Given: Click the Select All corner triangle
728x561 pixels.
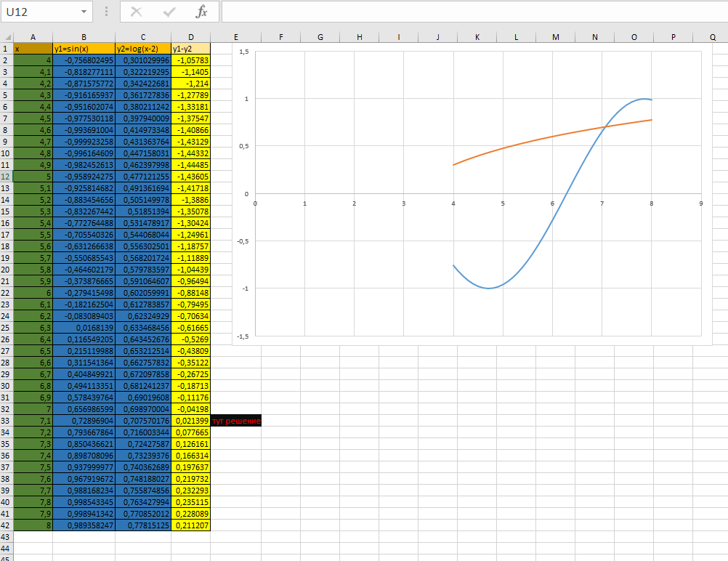Looking at the screenshot, I should click(7, 37).
